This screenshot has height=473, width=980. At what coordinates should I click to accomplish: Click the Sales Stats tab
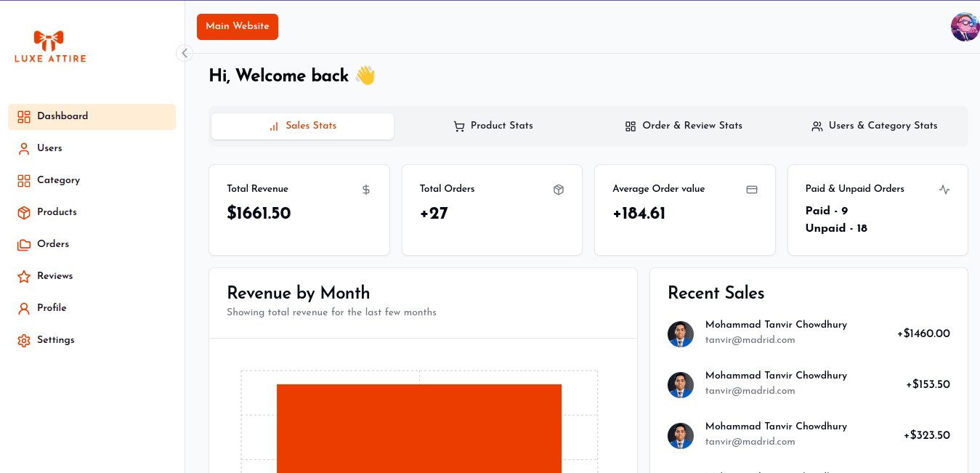tap(302, 126)
